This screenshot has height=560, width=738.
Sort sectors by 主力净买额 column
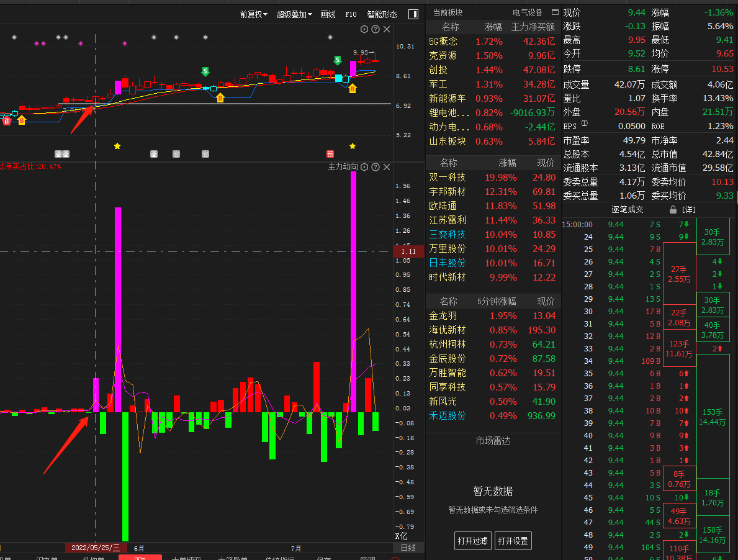point(533,27)
